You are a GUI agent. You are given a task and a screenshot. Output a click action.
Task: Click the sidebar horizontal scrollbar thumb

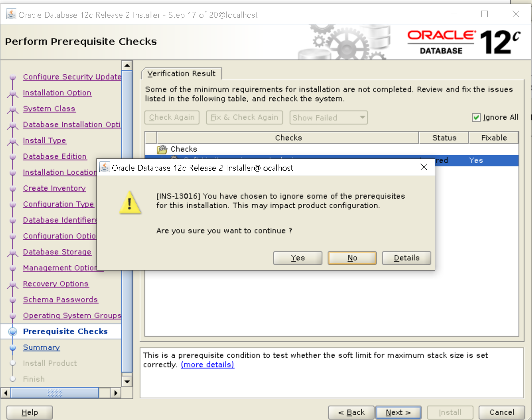point(55,393)
